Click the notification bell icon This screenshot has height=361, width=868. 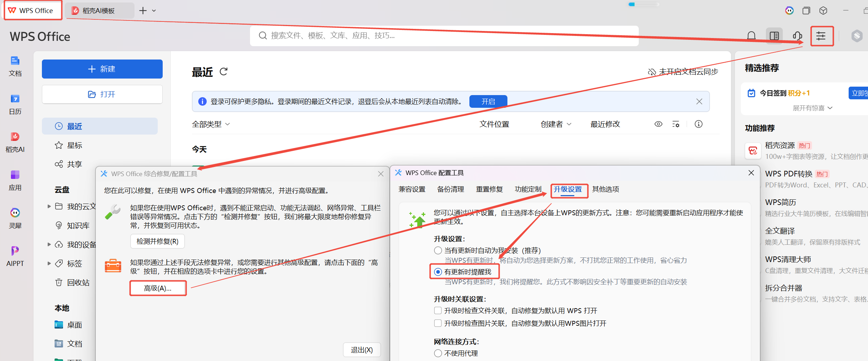tap(751, 36)
